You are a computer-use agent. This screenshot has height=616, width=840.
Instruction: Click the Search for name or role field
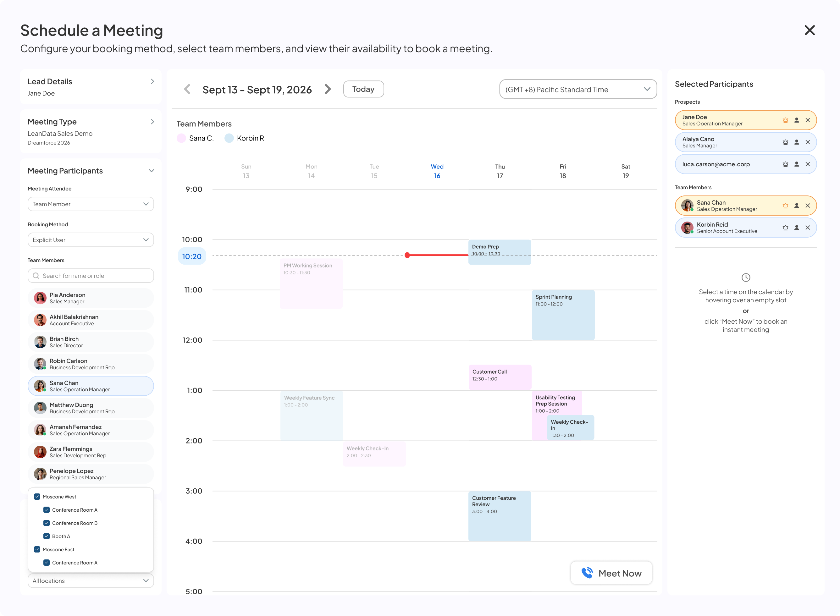[91, 276]
